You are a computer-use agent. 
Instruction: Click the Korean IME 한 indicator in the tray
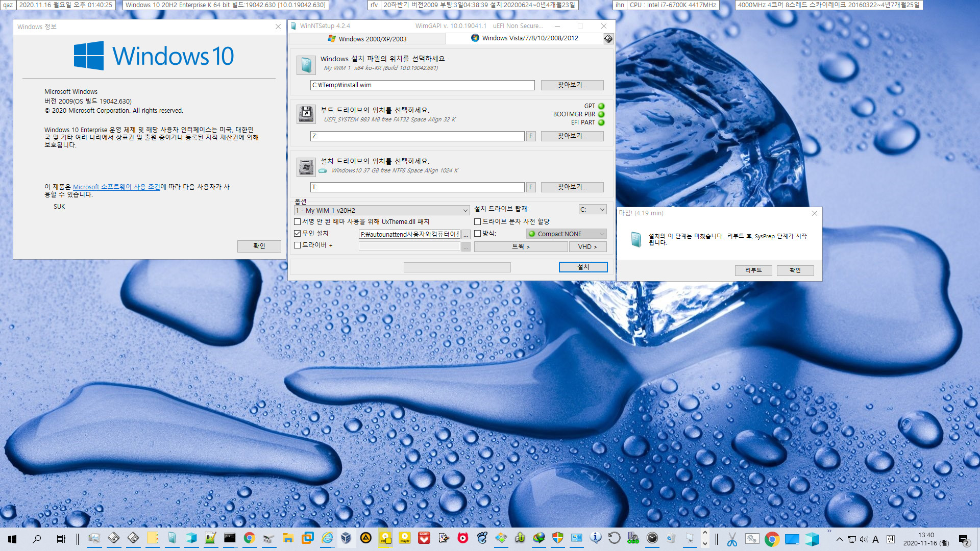(890, 539)
